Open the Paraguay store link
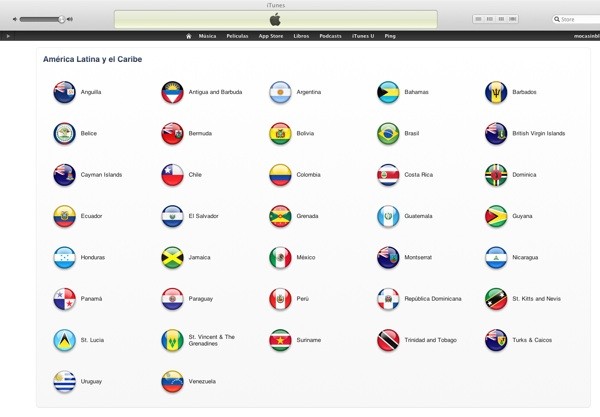Image resolution: width=600 pixels, height=417 pixels. click(x=201, y=299)
